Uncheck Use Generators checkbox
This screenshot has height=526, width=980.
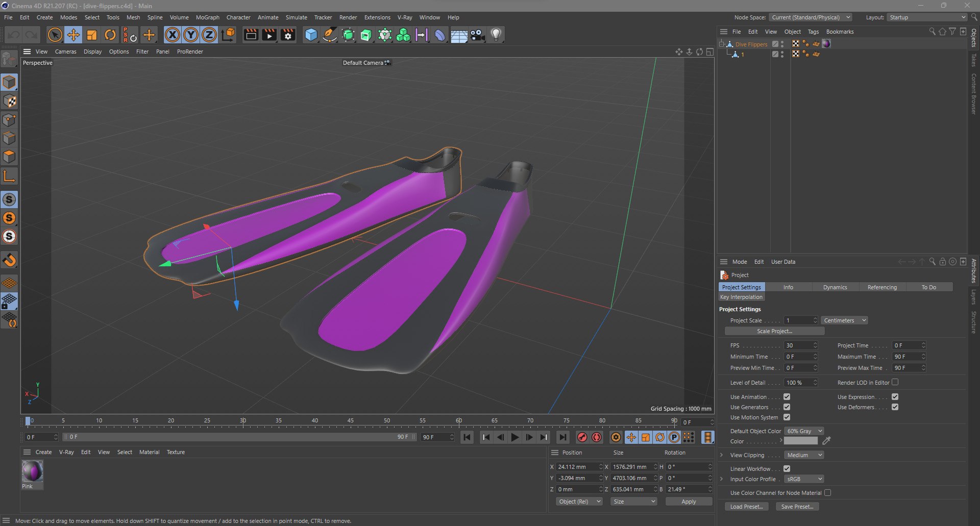(787, 407)
